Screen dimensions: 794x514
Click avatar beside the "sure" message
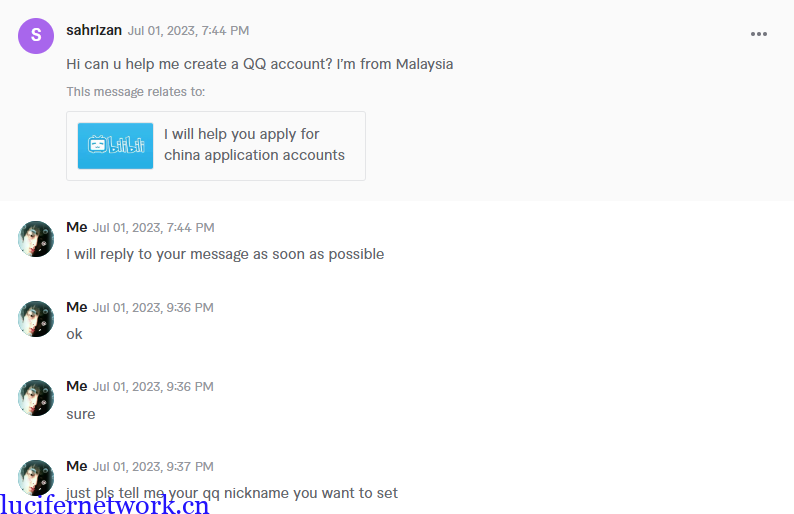[36, 398]
